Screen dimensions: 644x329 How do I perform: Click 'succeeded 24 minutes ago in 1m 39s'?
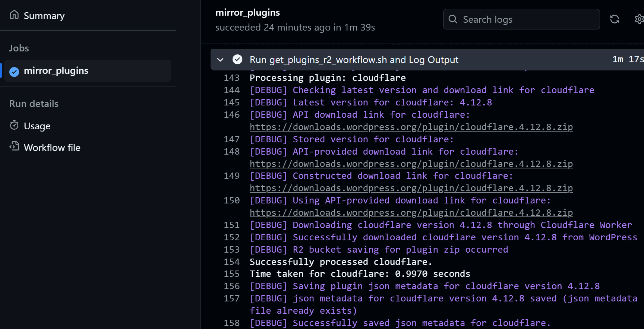pyautogui.click(x=295, y=28)
